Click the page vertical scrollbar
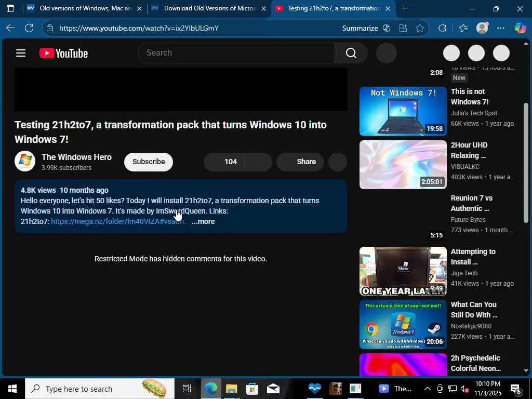This screenshot has height=399, width=532. pyautogui.click(x=526, y=163)
